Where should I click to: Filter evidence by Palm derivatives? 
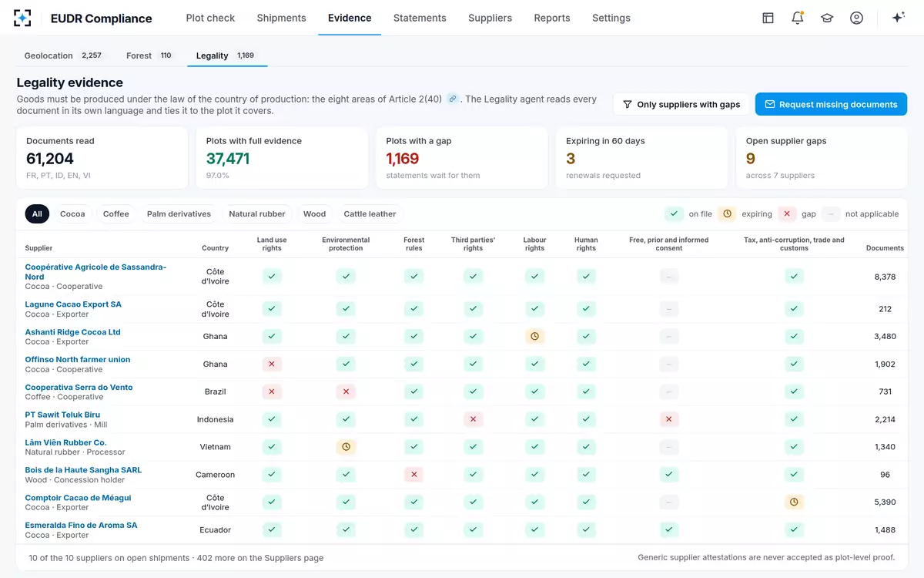(179, 214)
